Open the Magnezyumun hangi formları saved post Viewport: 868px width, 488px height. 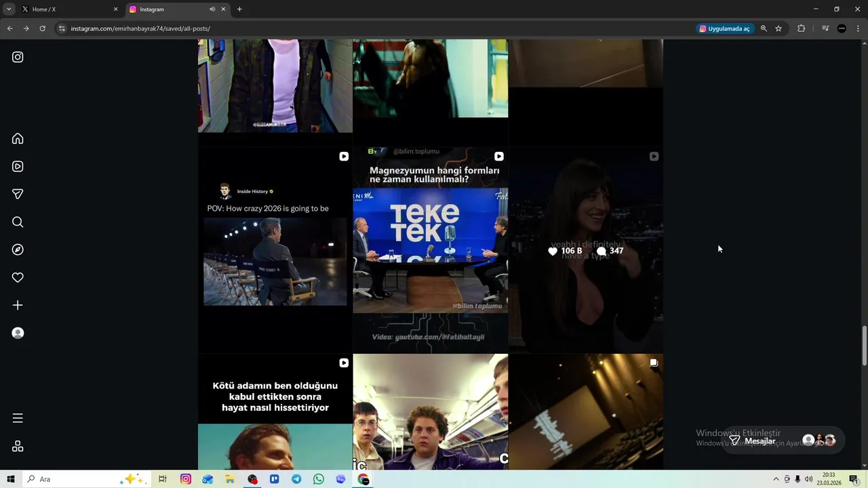click(x=430, y=250)
